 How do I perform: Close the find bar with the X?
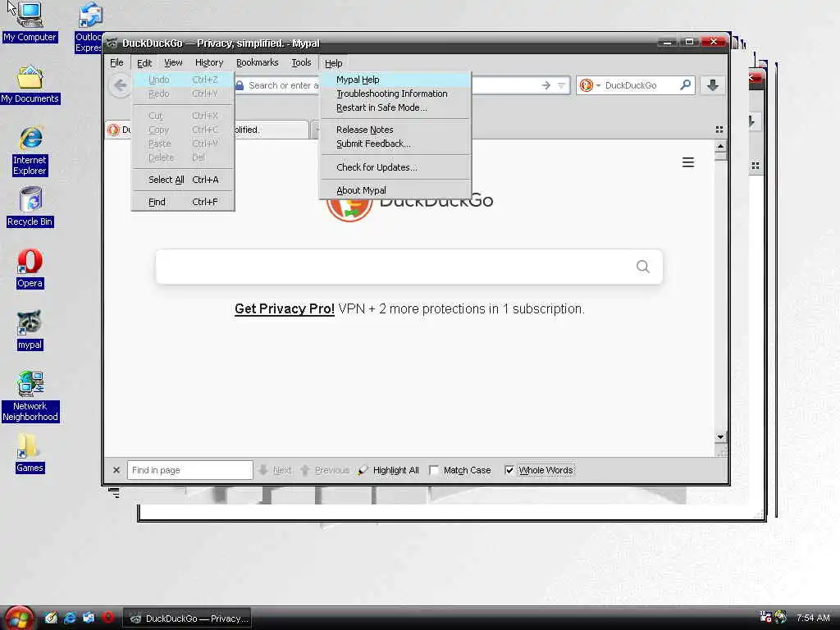(116, 470)
